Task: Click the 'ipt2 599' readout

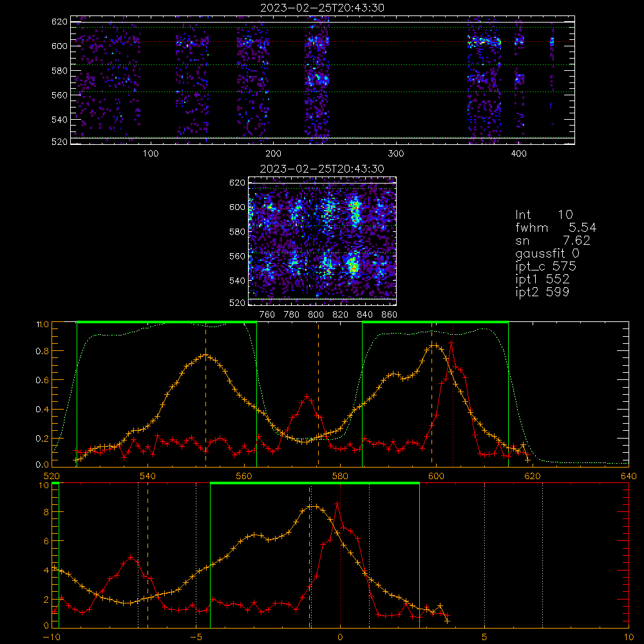Action: coord(542,292)
